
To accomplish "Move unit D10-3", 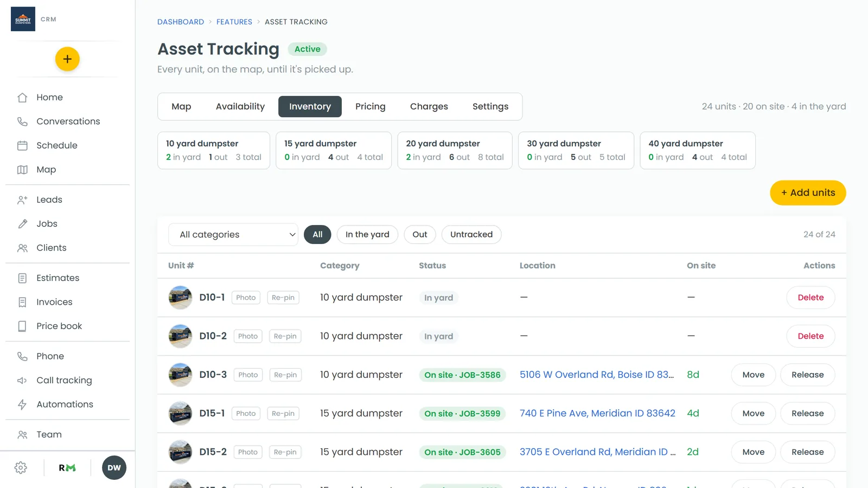I will (753, 375).
